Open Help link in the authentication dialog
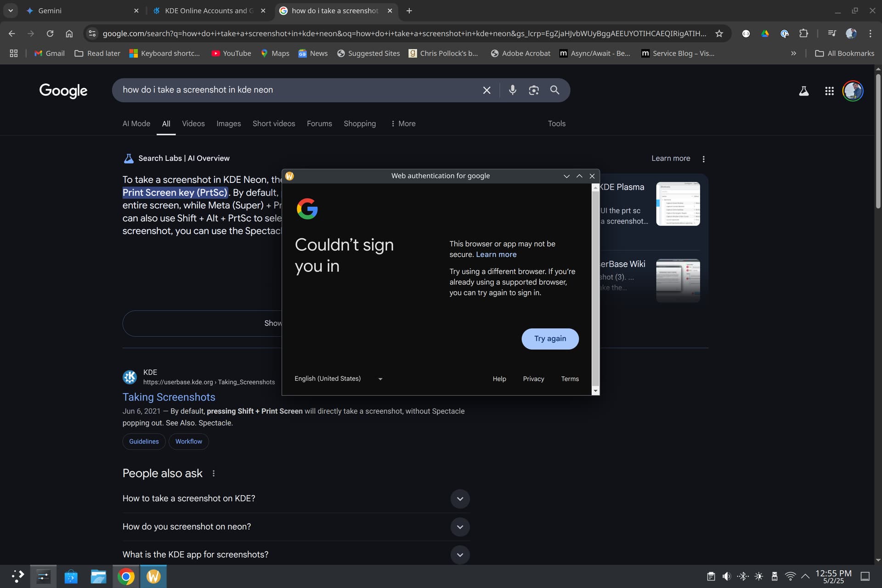882x588 pixels. click(499, 379)
